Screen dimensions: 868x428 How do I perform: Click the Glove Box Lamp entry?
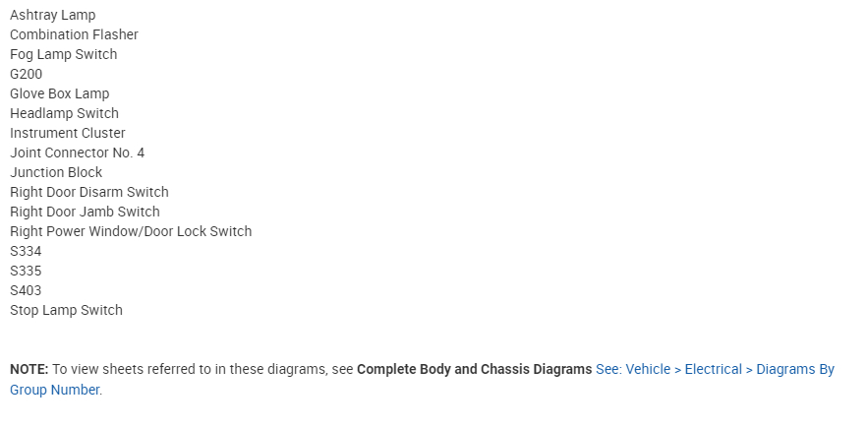(x=59, y=94)
